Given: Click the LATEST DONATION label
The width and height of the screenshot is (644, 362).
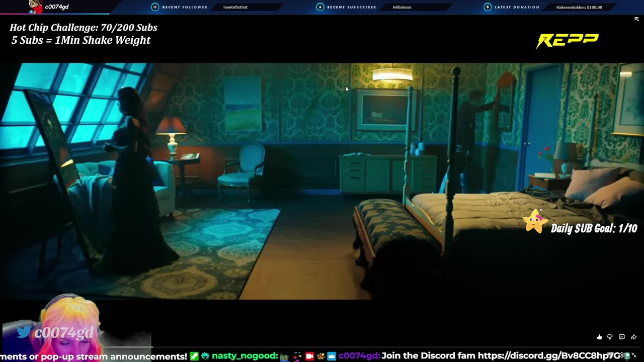Looking at the screenshot, I should [517, 7].
